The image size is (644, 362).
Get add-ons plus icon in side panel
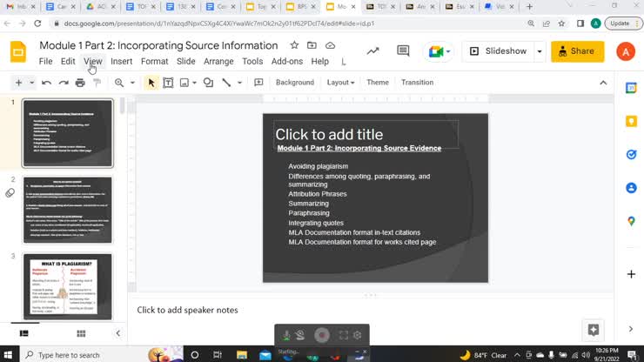(x=631, y=274)
